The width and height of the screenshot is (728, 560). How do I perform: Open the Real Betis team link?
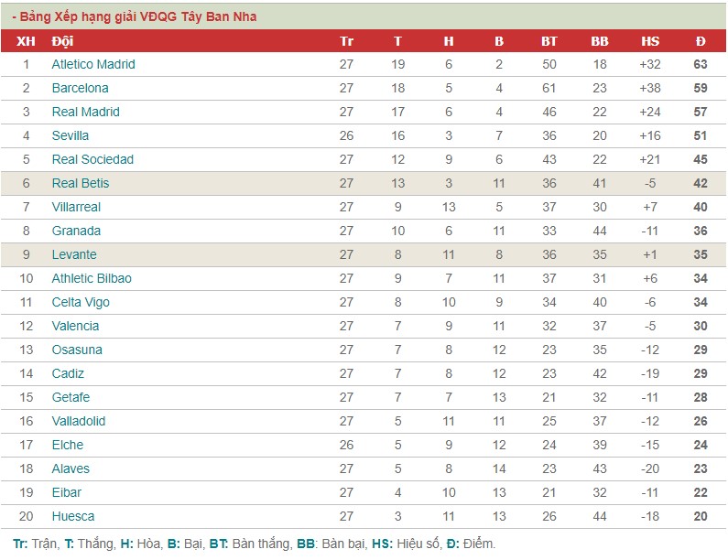[81, 183]
